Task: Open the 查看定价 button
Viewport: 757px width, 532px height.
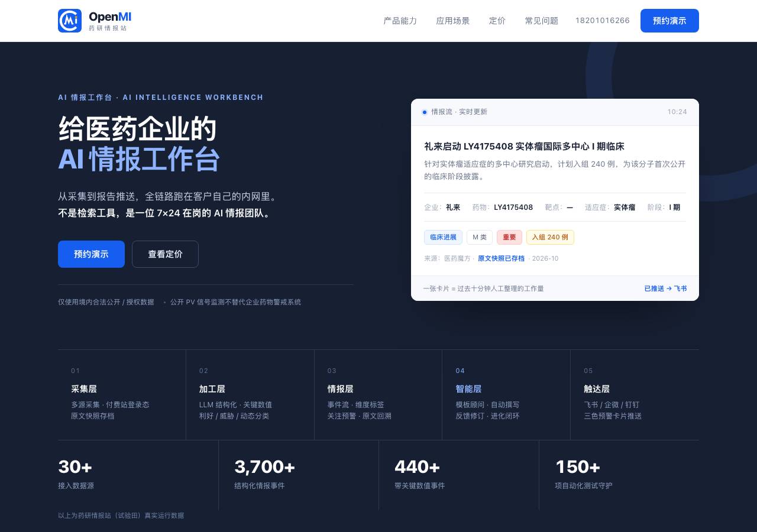Action: tap(165, 254)
